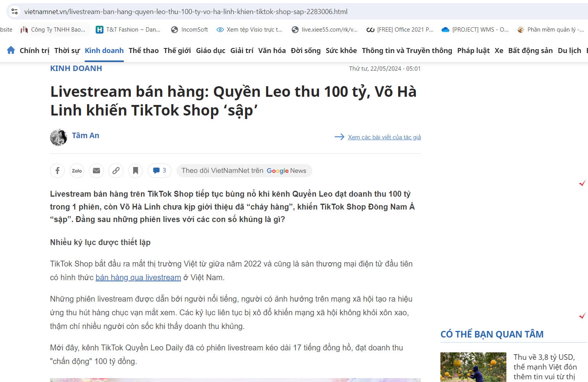Open the IncomSoft bookmark
Screen dimensions: 588x382
coord(190,30)
